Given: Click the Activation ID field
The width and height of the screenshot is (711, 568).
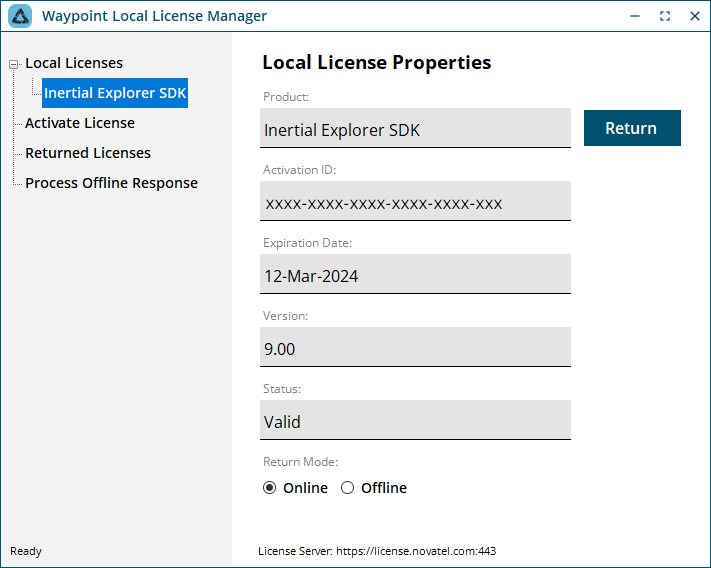Looking at the screenshot, I should coord(415,201).
